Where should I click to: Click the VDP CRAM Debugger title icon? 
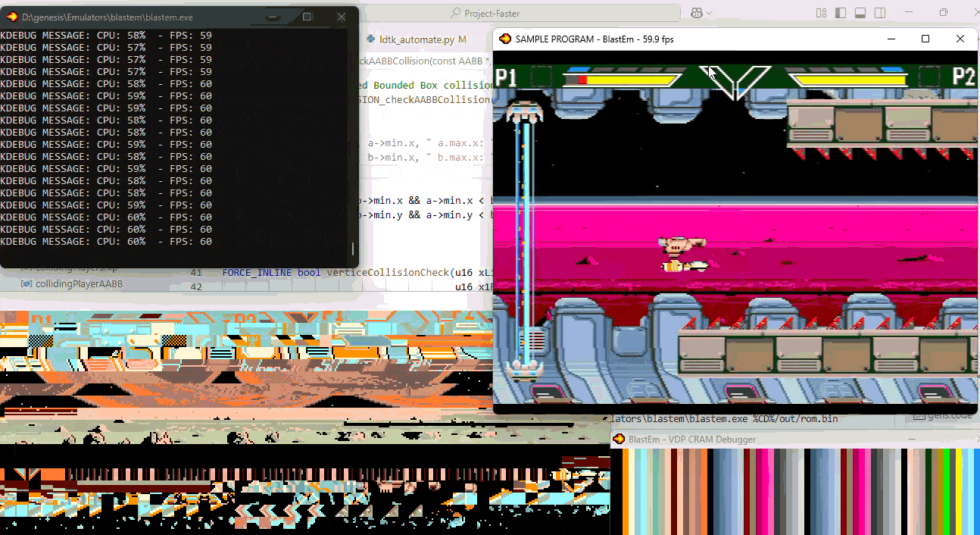pyautogui.click(x=619, y=439)
